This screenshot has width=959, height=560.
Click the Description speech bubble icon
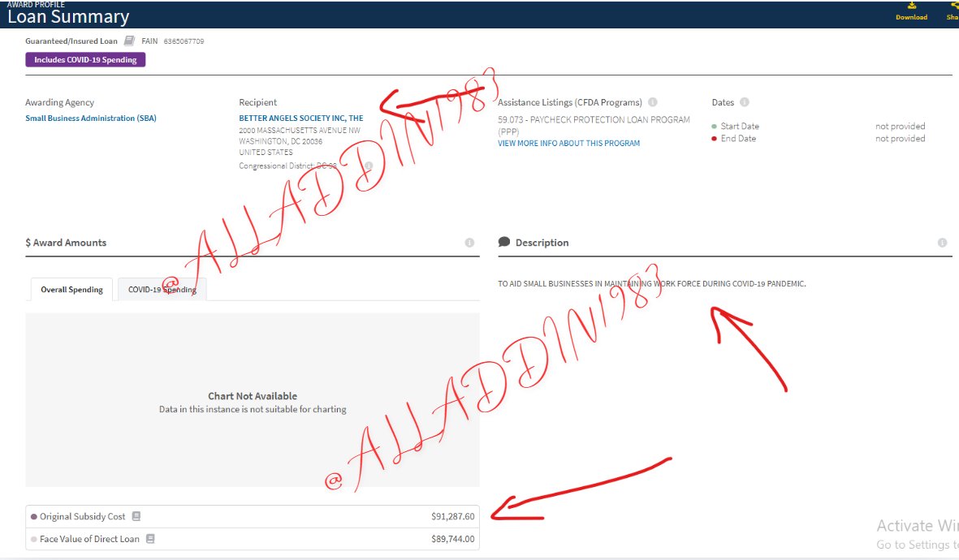(x=504, y=242)
